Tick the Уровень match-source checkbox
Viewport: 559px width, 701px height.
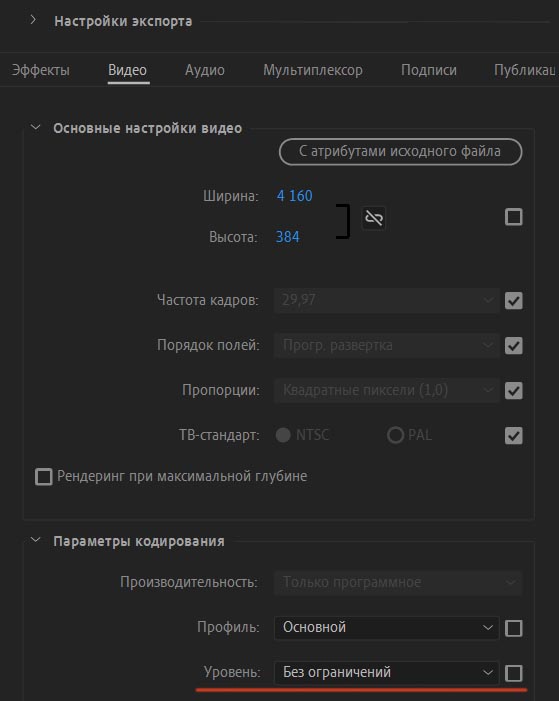click(513, 673)
